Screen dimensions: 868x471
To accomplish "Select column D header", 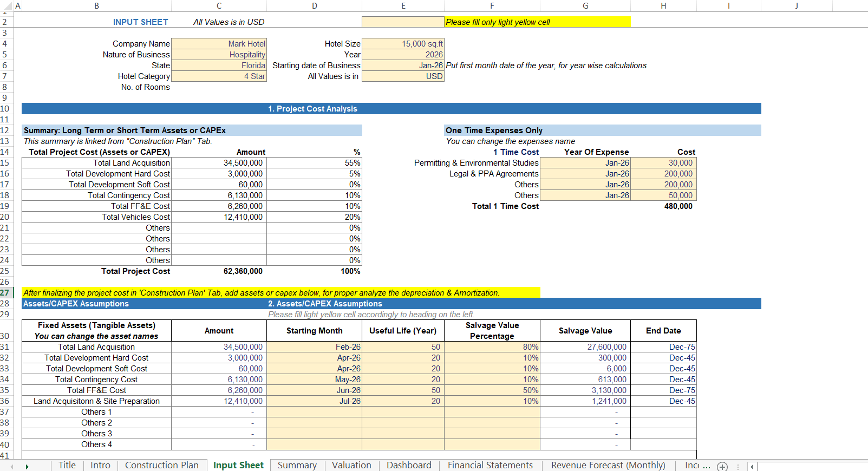I will coord(314,6).
